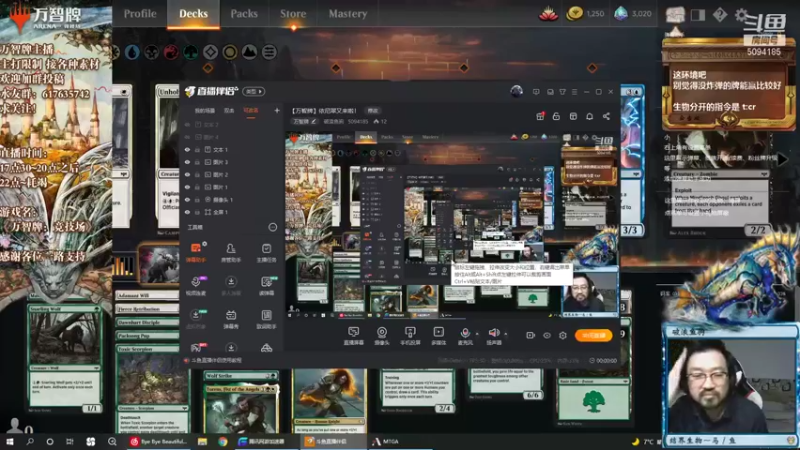Expand the speaker options arrow
800x450 pixels.
(506, 334)
